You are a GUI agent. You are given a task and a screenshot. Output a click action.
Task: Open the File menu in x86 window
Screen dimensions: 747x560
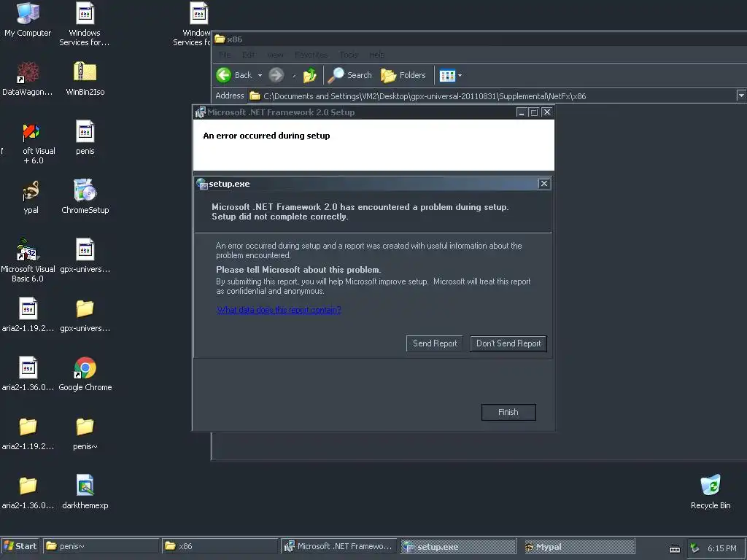pyautogui.click(x=225, y=55)
